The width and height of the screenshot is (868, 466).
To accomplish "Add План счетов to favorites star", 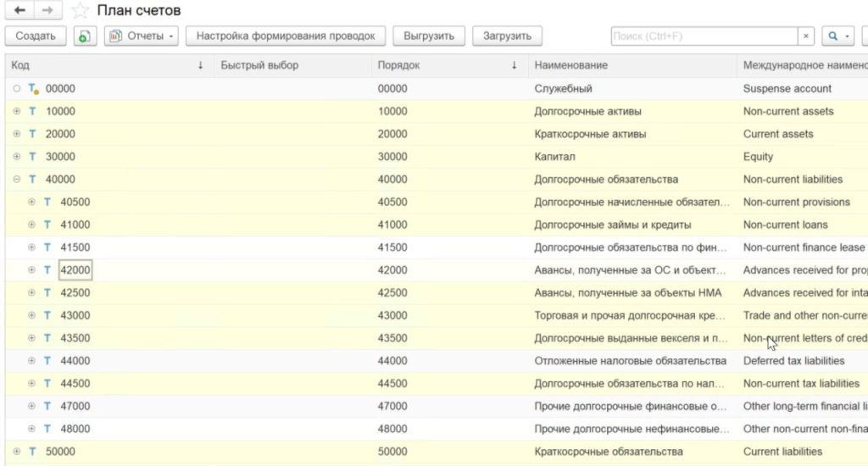I will tap(80, 11).
